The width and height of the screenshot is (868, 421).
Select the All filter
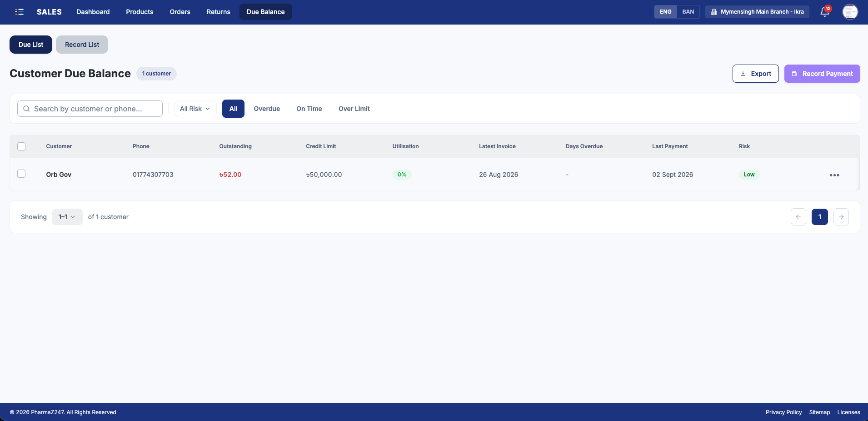[x=233, y=109]
